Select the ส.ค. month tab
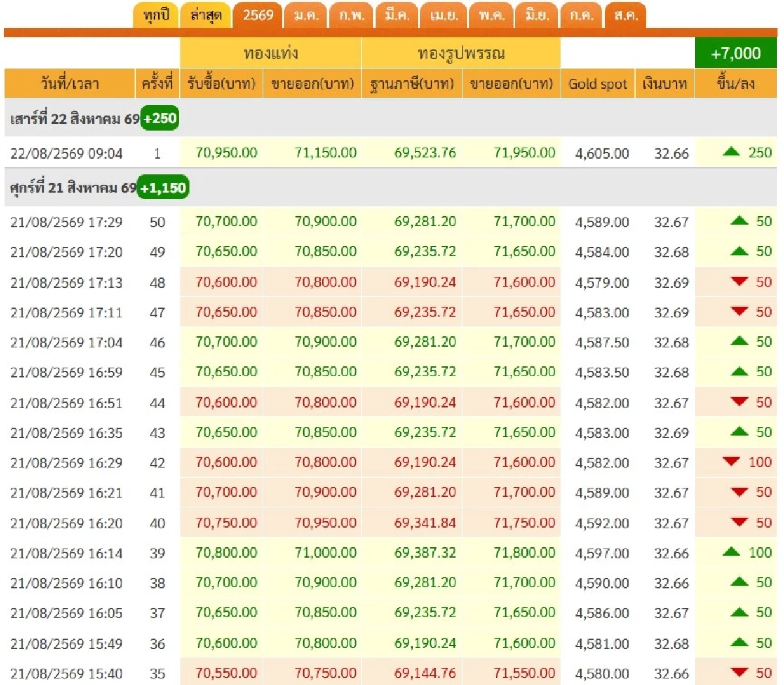The image size is (784, 685). [626, 15]
